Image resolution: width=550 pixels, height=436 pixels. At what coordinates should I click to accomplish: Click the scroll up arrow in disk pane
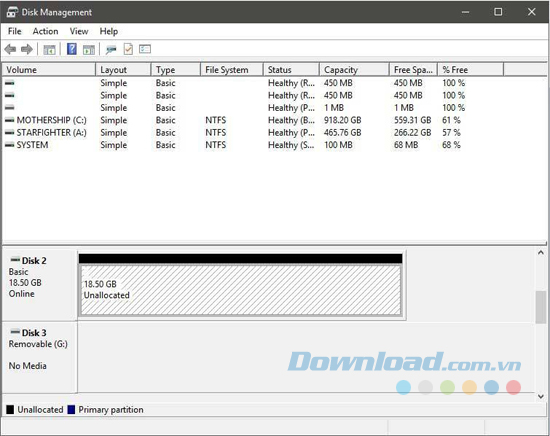coord(541,253)
